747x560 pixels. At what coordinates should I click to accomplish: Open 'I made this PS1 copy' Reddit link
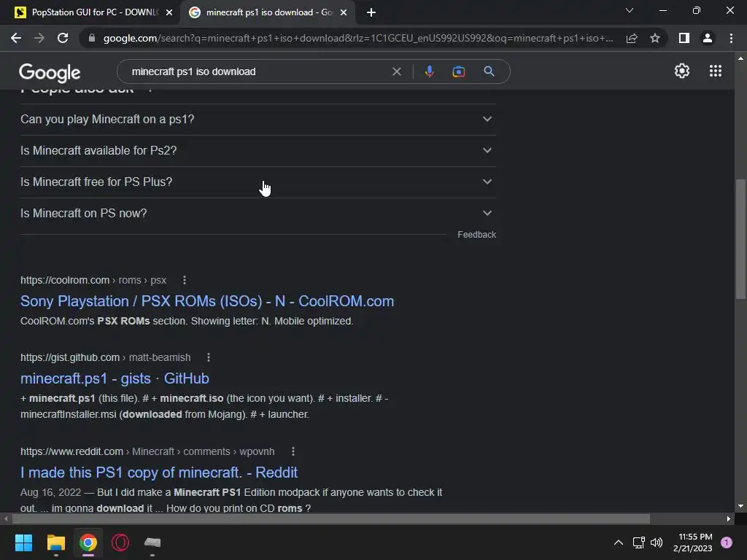coord(159,472)
